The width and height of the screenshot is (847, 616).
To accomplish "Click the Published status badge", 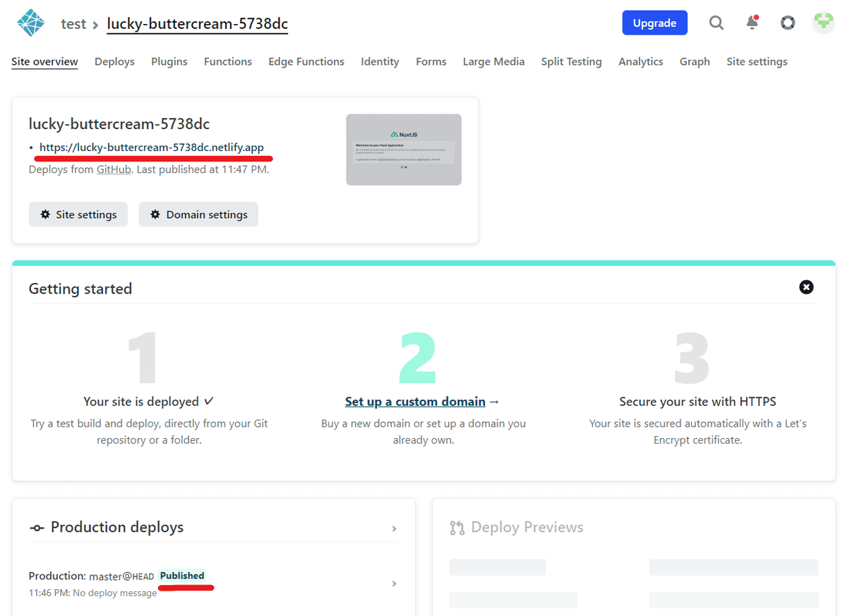I will pos(182,576).
